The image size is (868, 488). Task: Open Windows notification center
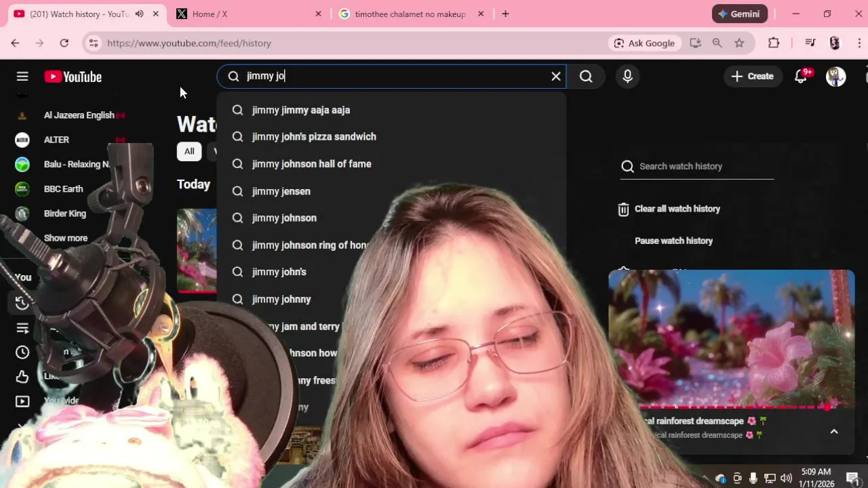pyautogui.click(x=852, y=479)
